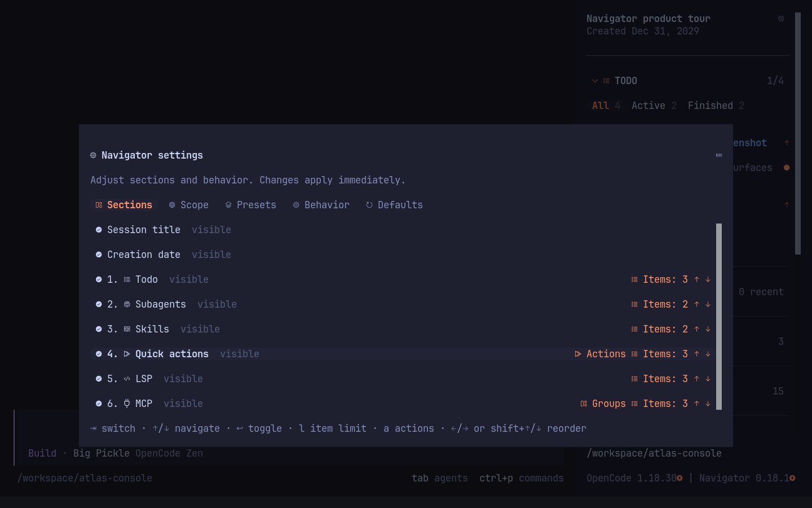Open the Scope tab
The width and height of the screenshot is (812, 508).
(x=189, y=205)
